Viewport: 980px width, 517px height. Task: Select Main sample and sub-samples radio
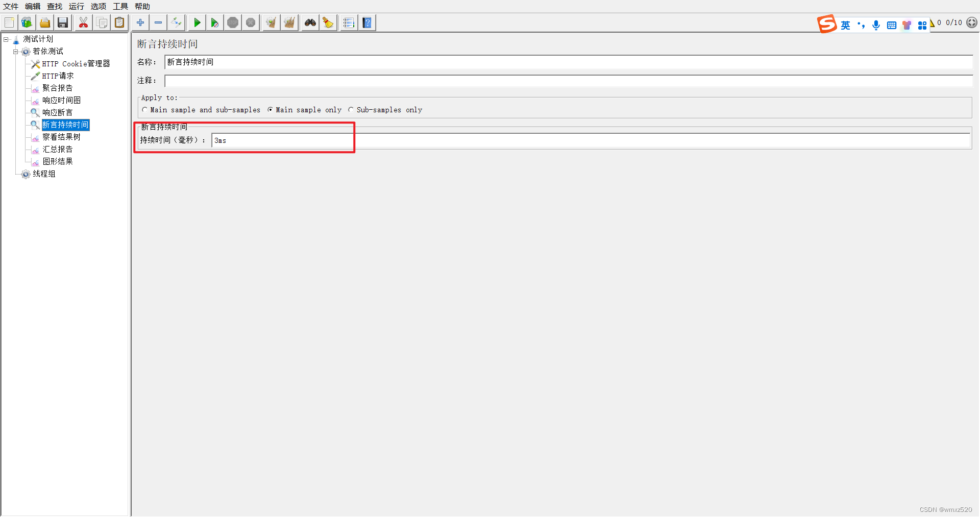tap(145, 110)
